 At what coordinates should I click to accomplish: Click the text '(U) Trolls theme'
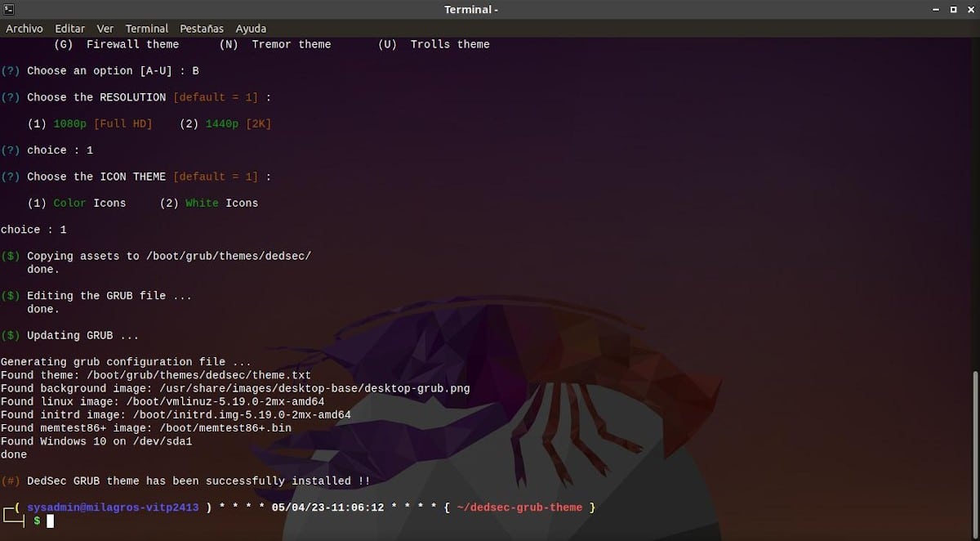434,44
